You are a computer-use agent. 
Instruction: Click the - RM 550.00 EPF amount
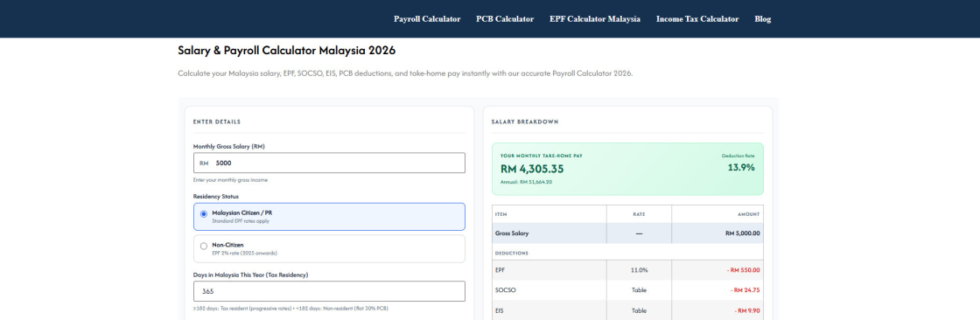743,270
